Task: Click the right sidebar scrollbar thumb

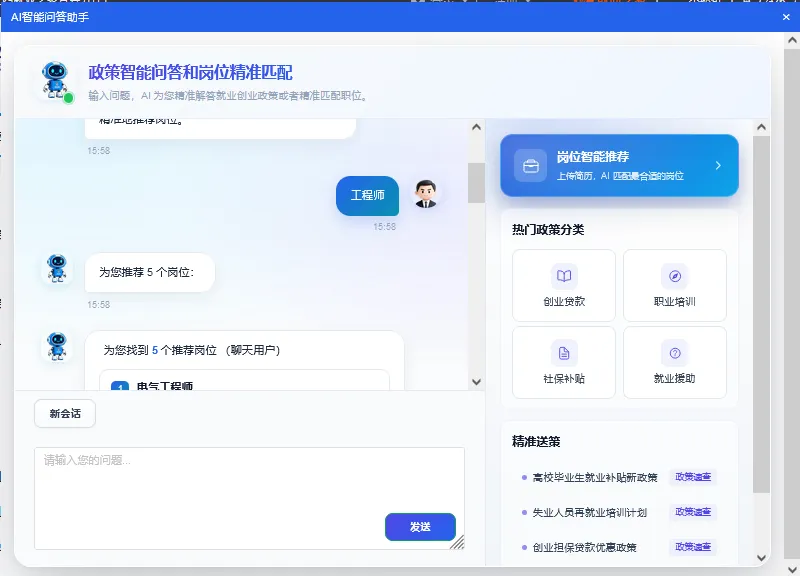Action: pyautogui.click(x=761, y=314)
